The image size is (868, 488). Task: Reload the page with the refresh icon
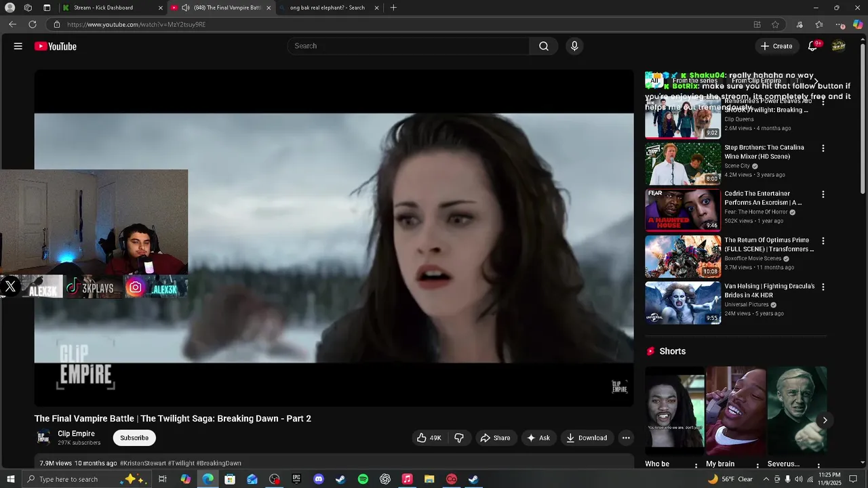pos(32,24)
